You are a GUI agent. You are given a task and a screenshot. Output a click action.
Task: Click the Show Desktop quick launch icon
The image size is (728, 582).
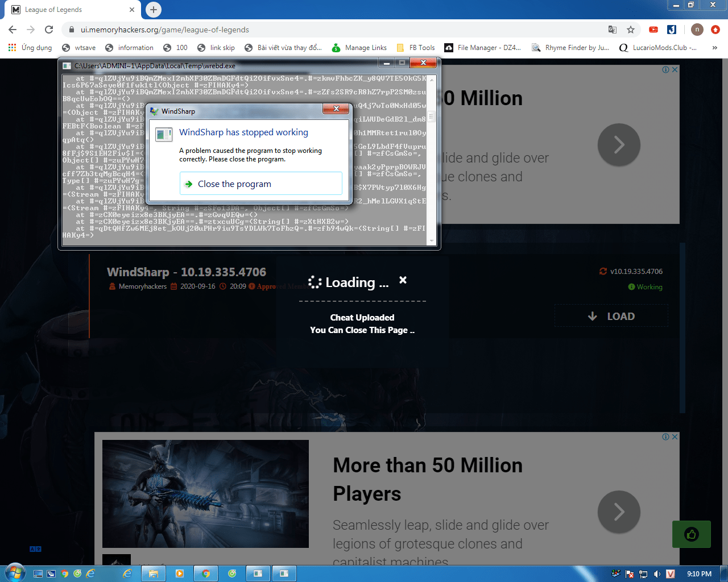point(38,573)
